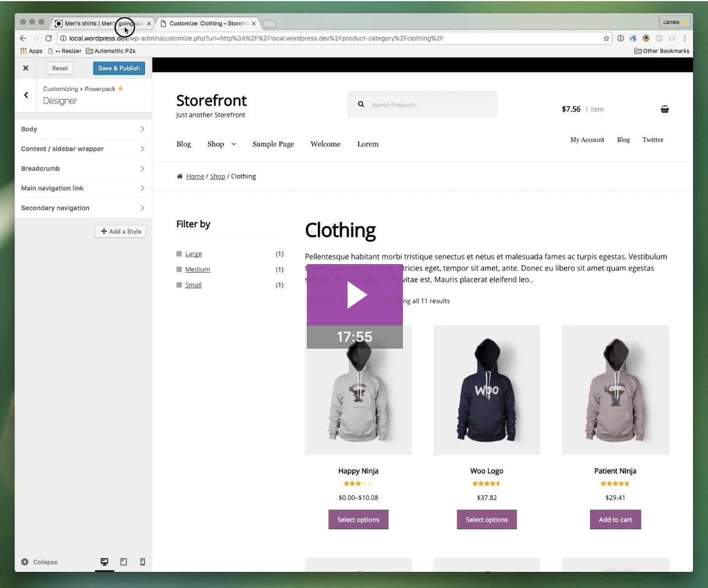708x588 pixels.
Task: Check the Large filter checkbox
Action: click(179, 254)
